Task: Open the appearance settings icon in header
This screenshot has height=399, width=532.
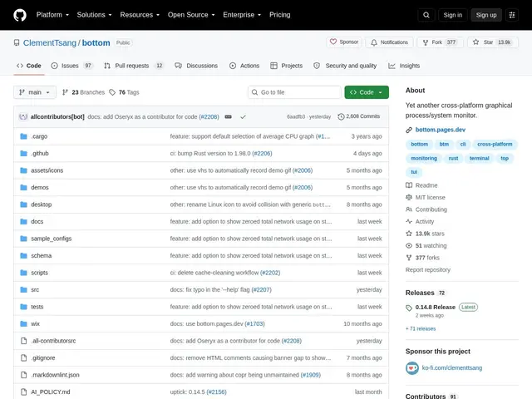Action: pyautogui.click(x=512, y=15)
